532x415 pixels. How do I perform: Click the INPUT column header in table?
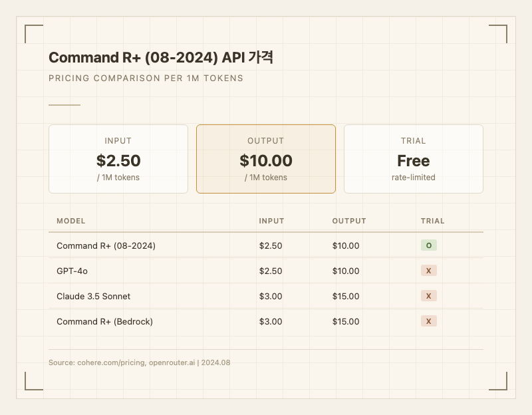[271, 221]
